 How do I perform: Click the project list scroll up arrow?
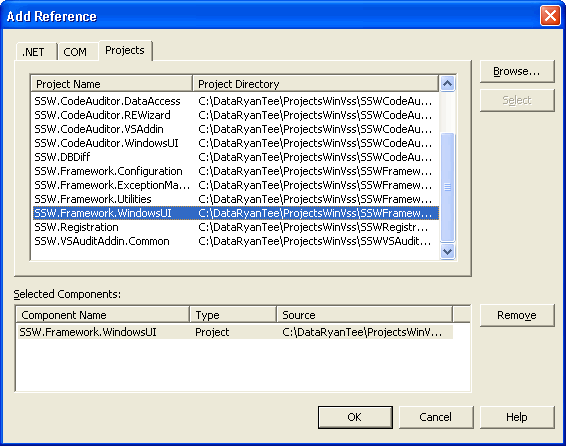[448, 84]
